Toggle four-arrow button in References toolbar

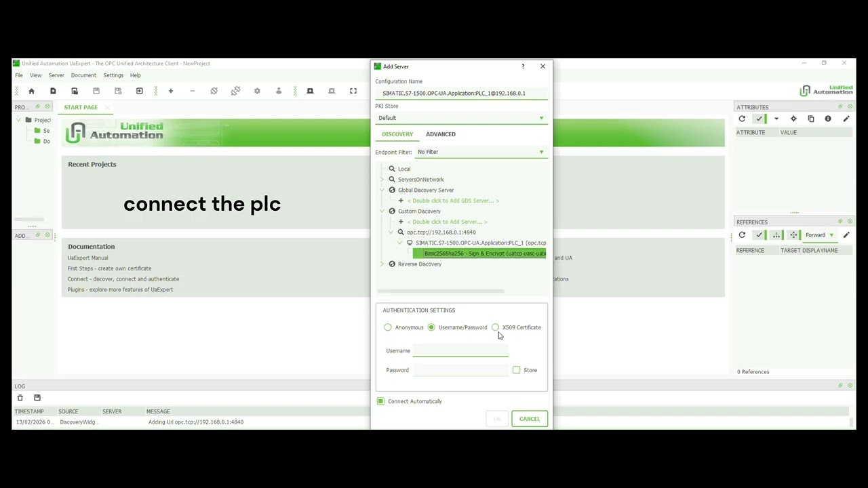793,235
